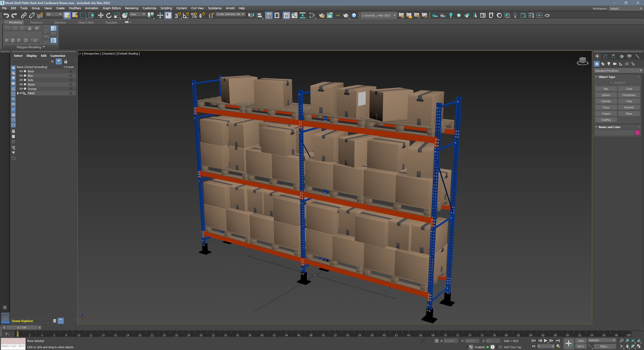Choose the Select and Move tool
The image size is (644, 350).
[100, 15]
